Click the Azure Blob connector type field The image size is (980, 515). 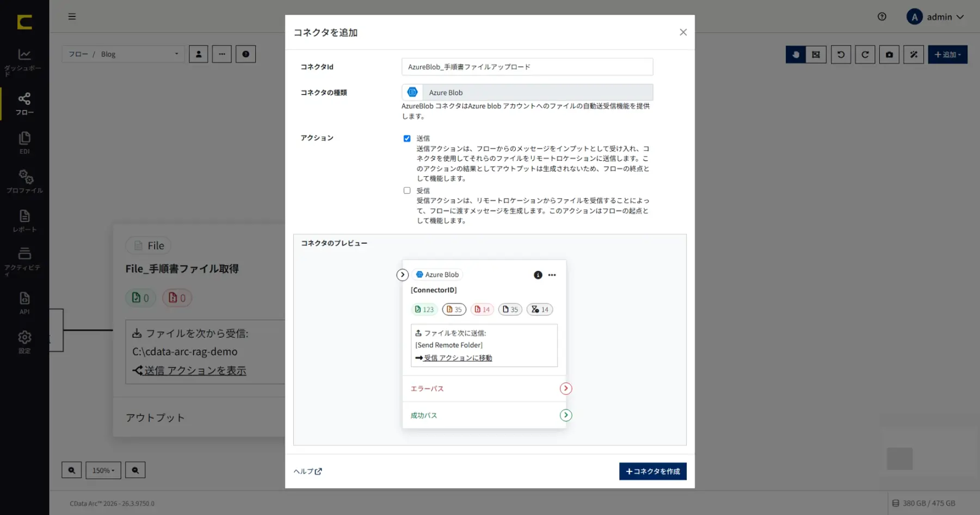coord(527,92)
